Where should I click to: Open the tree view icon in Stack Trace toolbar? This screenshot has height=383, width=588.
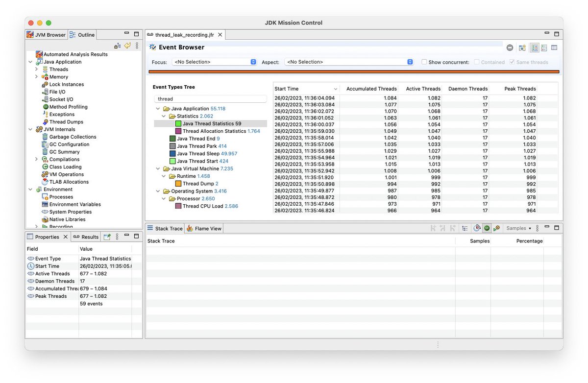click(x=465, y=228)
